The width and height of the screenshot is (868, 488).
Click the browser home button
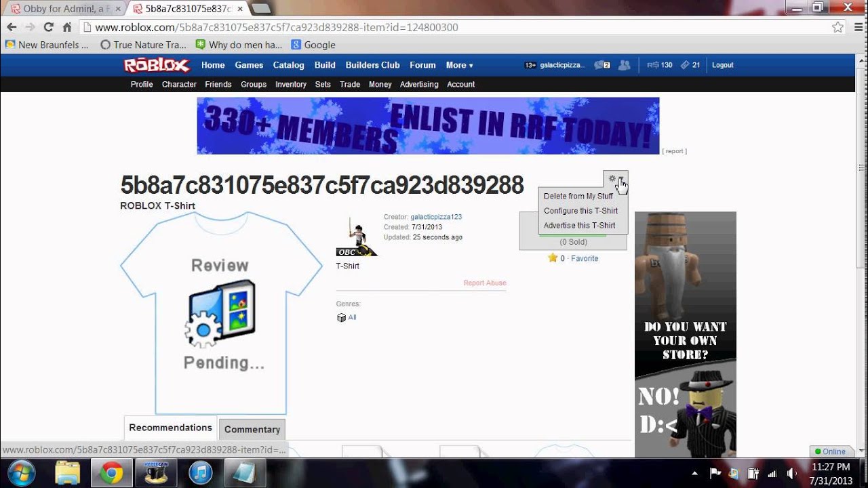point(66,27)
